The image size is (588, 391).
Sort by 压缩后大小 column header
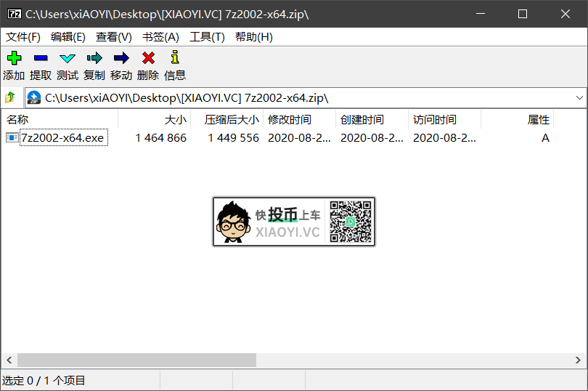click(x=227, y=119)
